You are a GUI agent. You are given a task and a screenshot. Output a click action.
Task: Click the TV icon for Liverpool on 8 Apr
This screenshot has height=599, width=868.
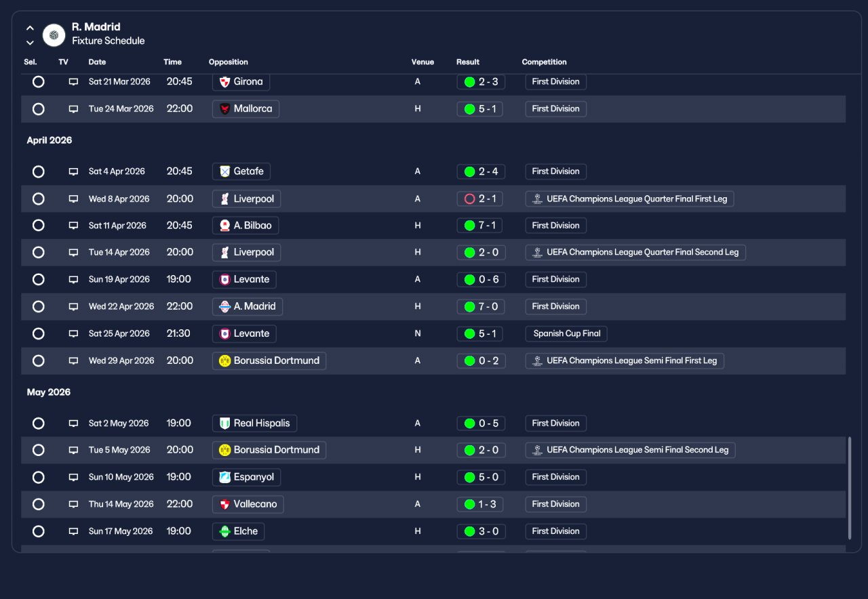pos(73,199)
